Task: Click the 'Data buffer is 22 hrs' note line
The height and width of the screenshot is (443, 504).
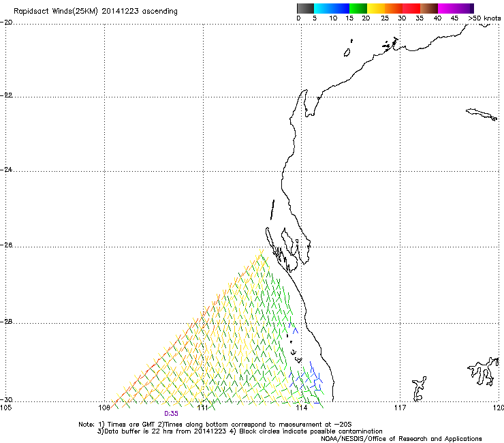Action: [240, 431]
